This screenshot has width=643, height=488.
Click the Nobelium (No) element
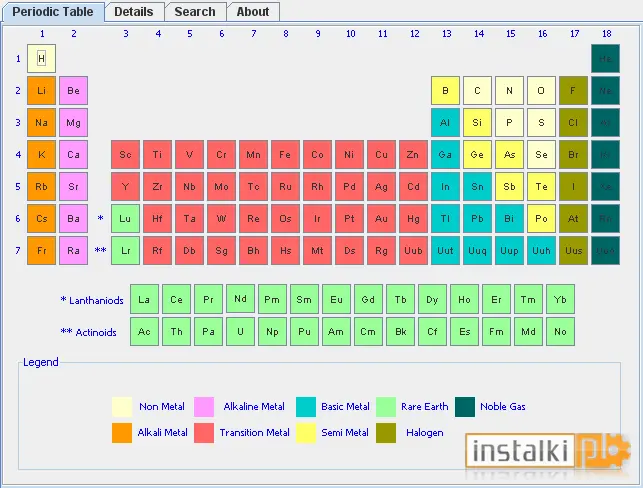coord(560,331)
